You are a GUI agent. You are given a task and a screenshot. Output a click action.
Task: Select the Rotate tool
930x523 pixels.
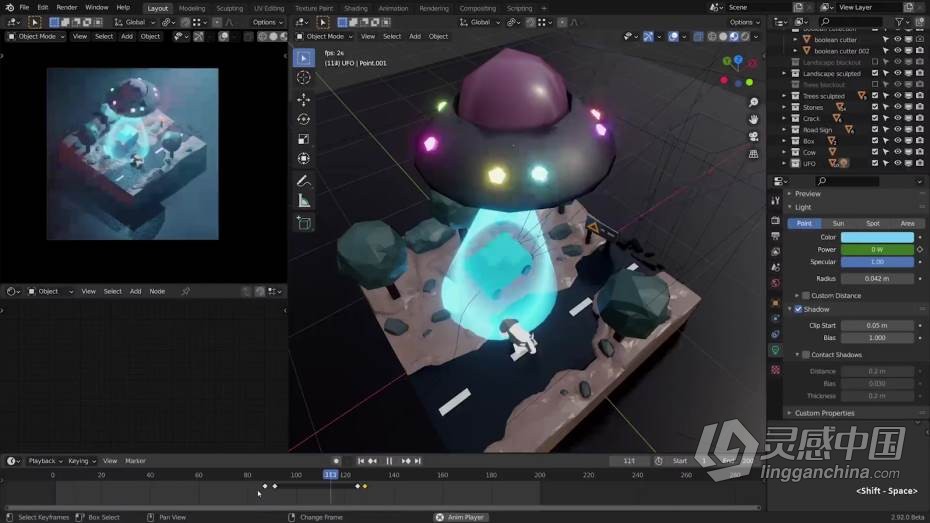304,119
